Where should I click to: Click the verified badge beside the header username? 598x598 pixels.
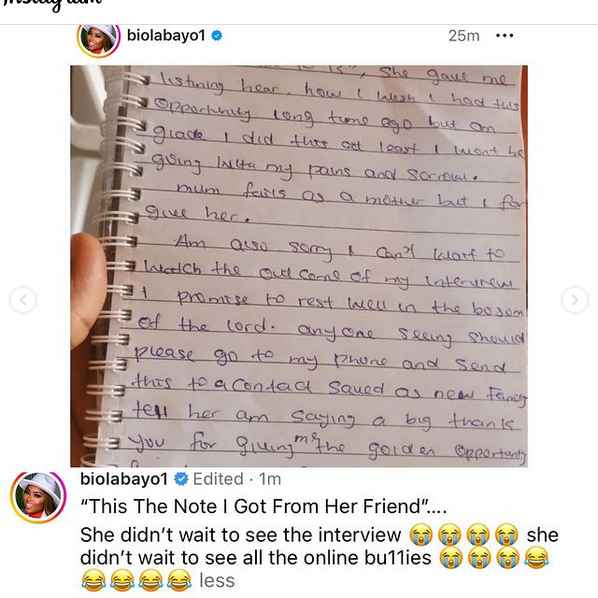pyautogui.click(x=217, y=36)
